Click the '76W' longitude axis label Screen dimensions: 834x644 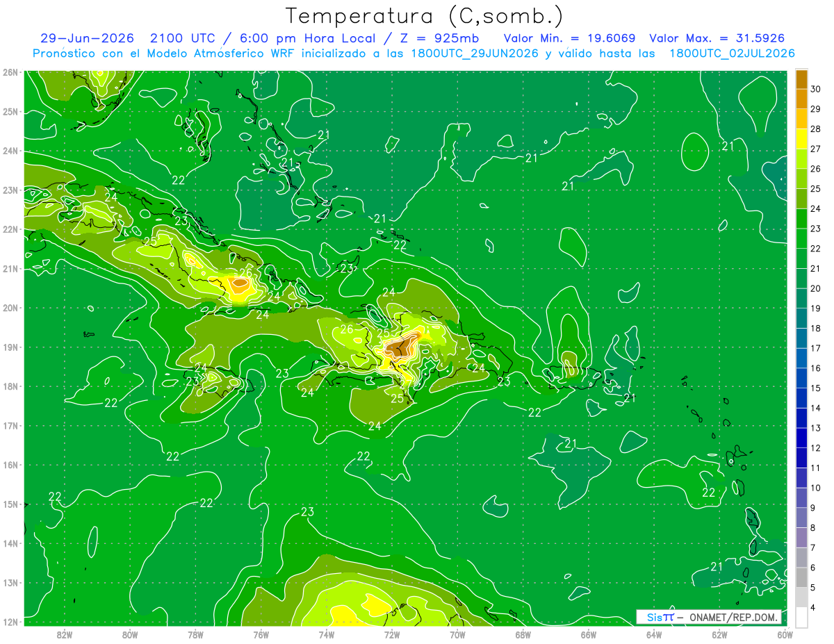tap(261, 634)
